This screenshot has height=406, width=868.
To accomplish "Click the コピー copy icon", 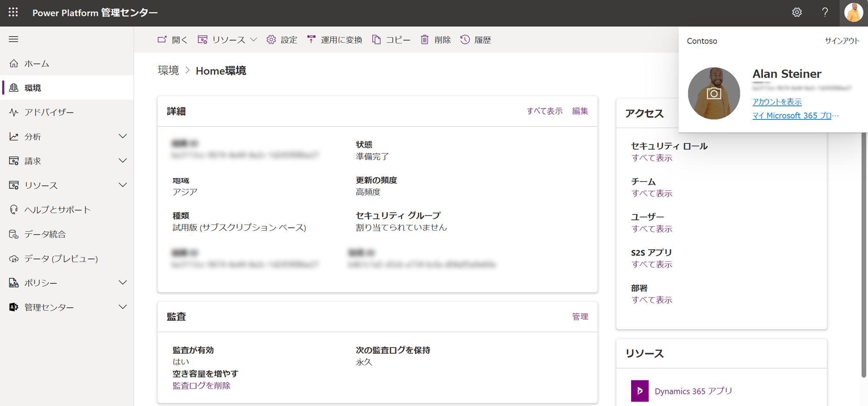I will [x=376, y=40].
